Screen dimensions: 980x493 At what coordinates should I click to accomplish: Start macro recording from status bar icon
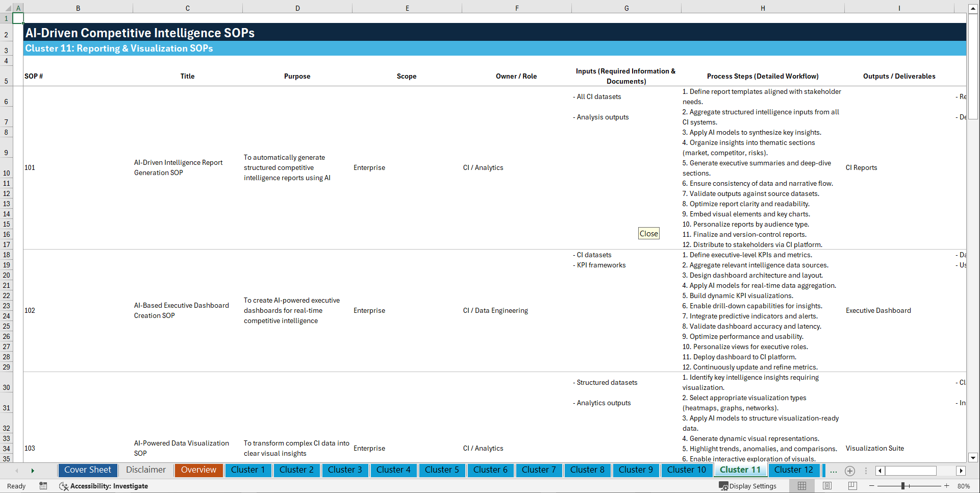(43, 486)
